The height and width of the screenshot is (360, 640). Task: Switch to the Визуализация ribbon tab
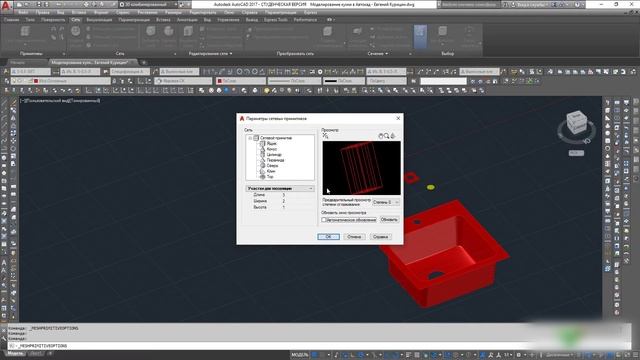coord(99,20)
